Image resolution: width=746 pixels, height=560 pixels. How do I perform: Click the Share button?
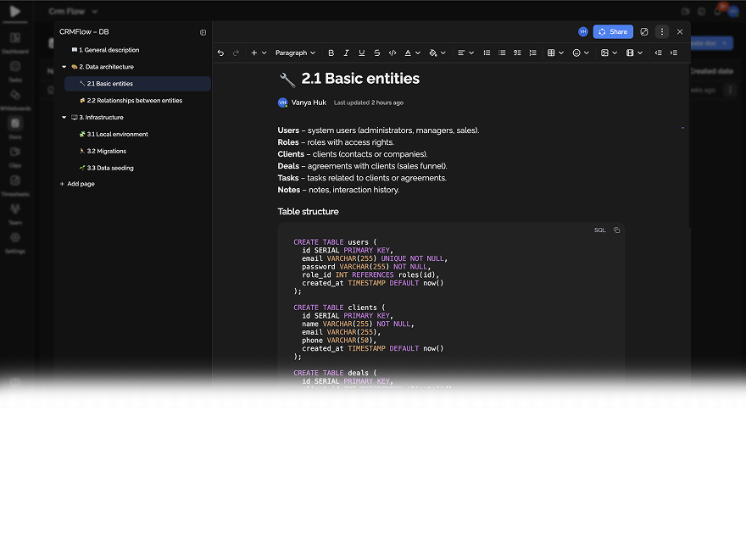click(613, 31)
